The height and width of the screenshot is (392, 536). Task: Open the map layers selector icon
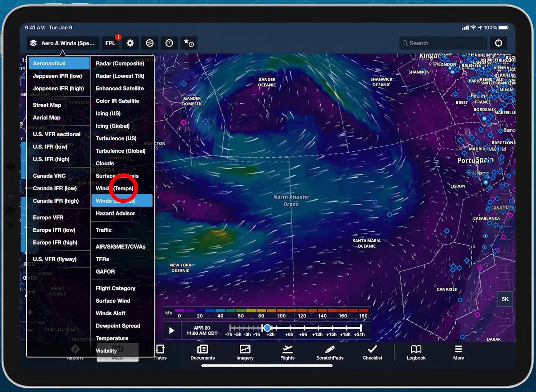tap(33, 43)
